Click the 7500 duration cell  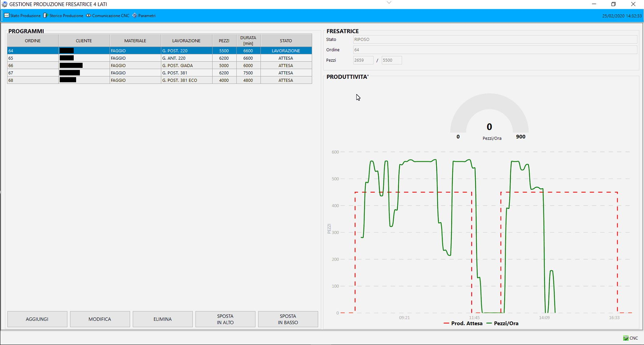pos(248,73)
